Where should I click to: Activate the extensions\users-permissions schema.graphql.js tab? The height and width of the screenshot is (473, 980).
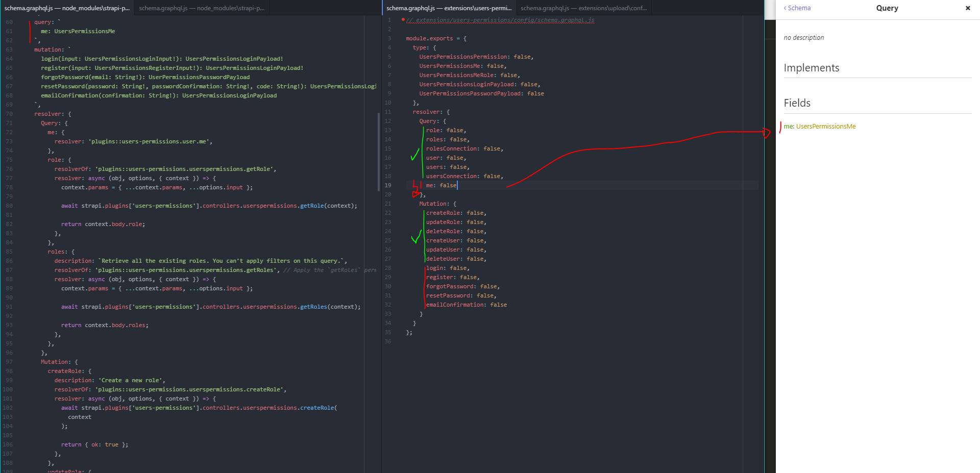pyautogui.click(x=449, y=8)
